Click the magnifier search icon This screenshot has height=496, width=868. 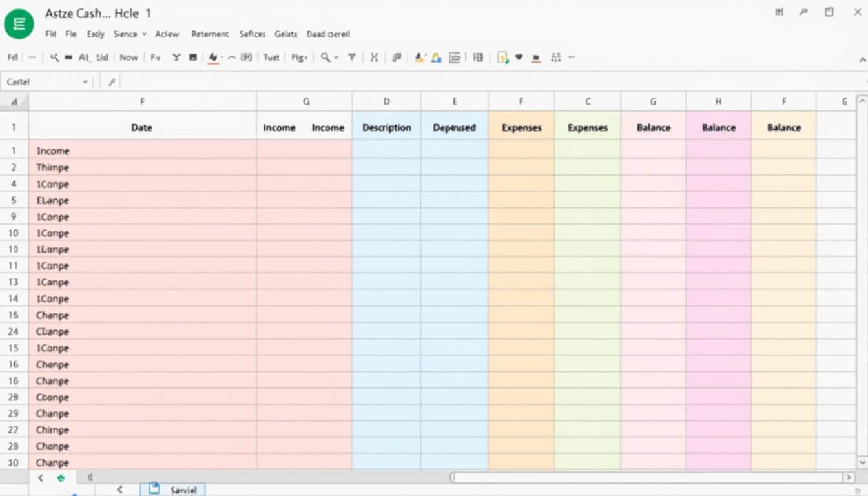[x=325, y=57]
